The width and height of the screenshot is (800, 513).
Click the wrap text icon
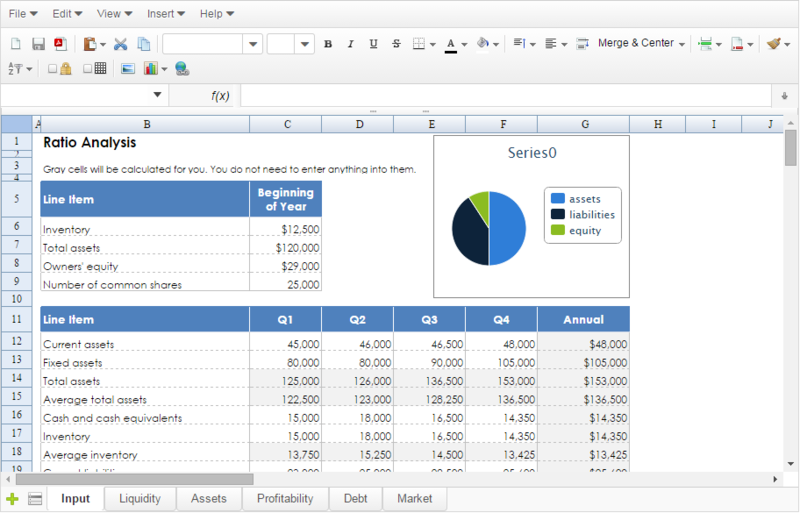(582, 44)
